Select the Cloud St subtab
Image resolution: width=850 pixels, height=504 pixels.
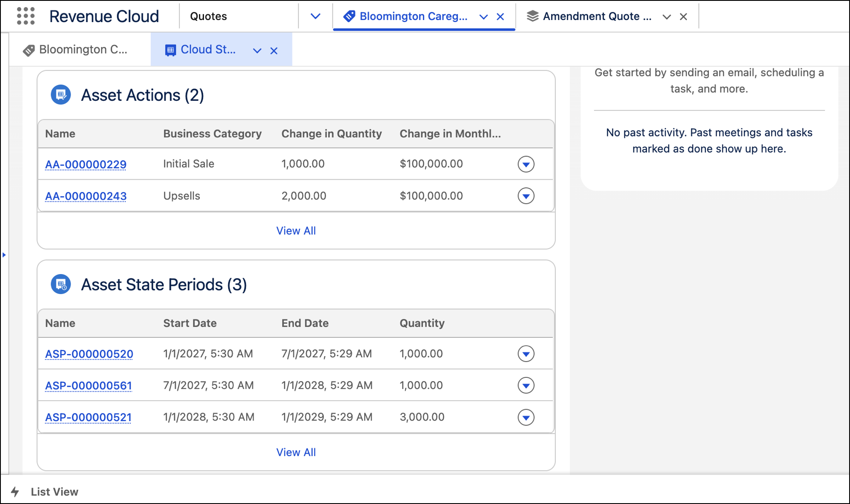(208, 50)
